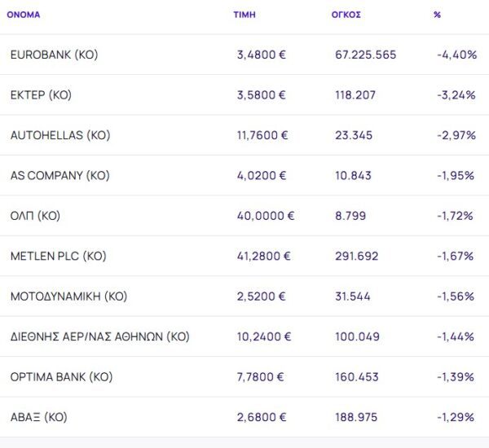Image resolution: width=489 pixels, height=448 pixels.
Task: Click the OPTIMA BANK (ΚΟ) stock name
Action: coord(61,377)
